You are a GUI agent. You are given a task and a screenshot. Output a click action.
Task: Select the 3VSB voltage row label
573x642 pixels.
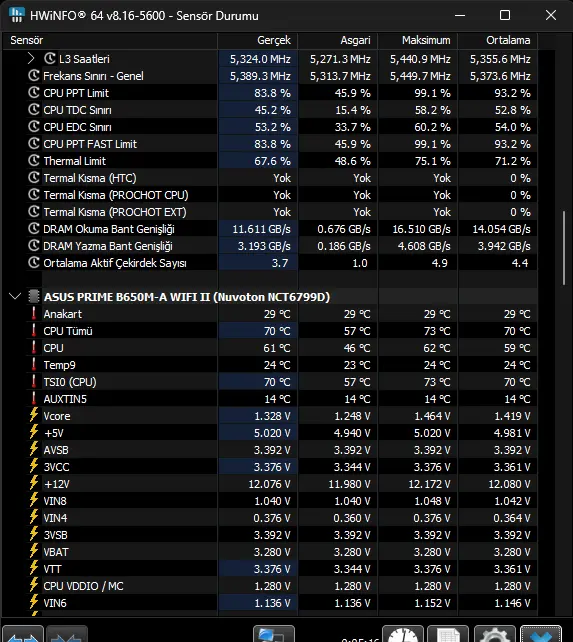(55, 535)
